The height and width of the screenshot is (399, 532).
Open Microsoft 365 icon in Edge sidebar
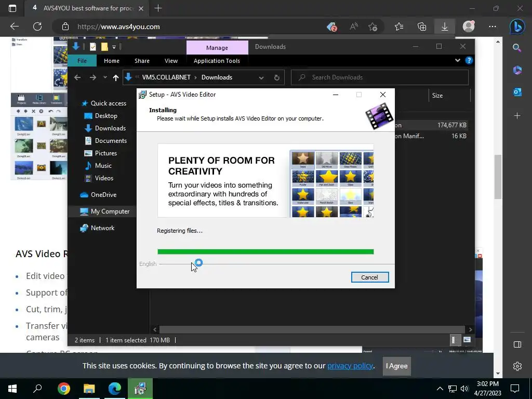[517, 70]
